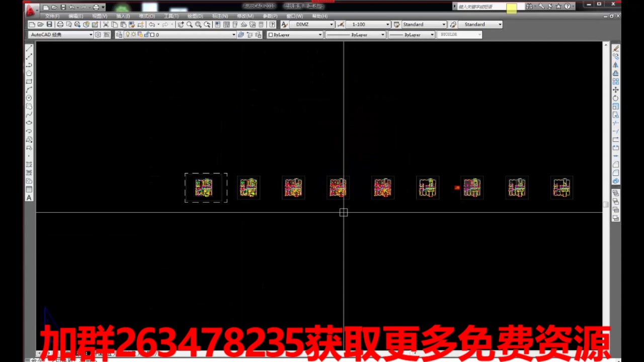Screen dimensions: 644x362
Task: Open the 视图(V) menu
Action: pyautogui.click(x=100, y=16)
